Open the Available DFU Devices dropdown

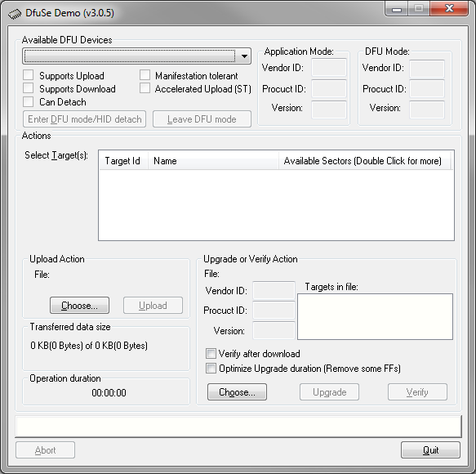point(136,56)
